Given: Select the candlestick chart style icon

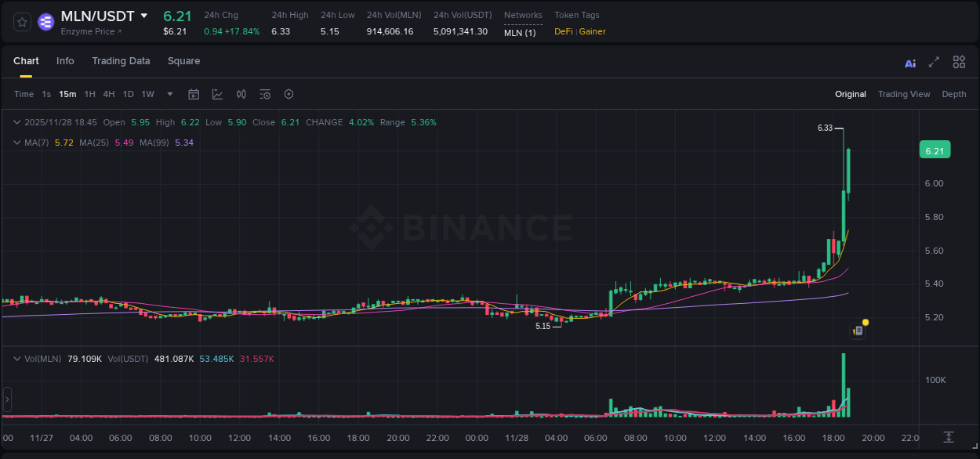Looking at the screenshot, I should coord(241,94).
